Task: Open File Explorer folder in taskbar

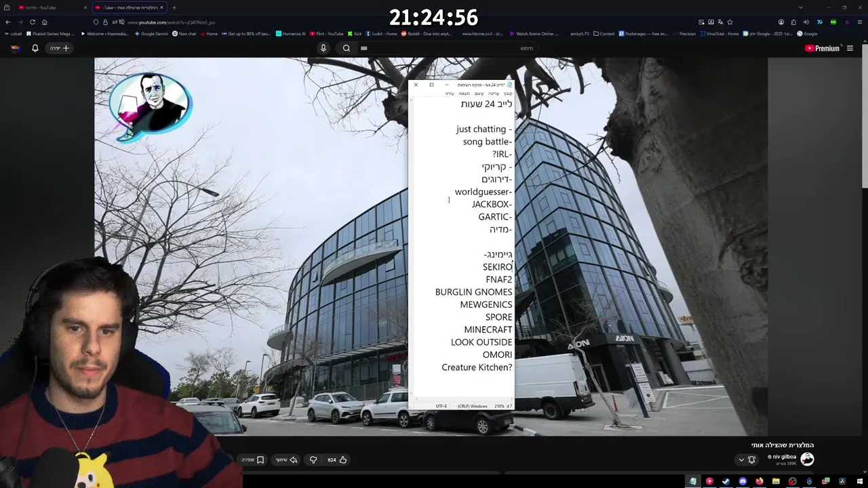Action: (776, 481)
